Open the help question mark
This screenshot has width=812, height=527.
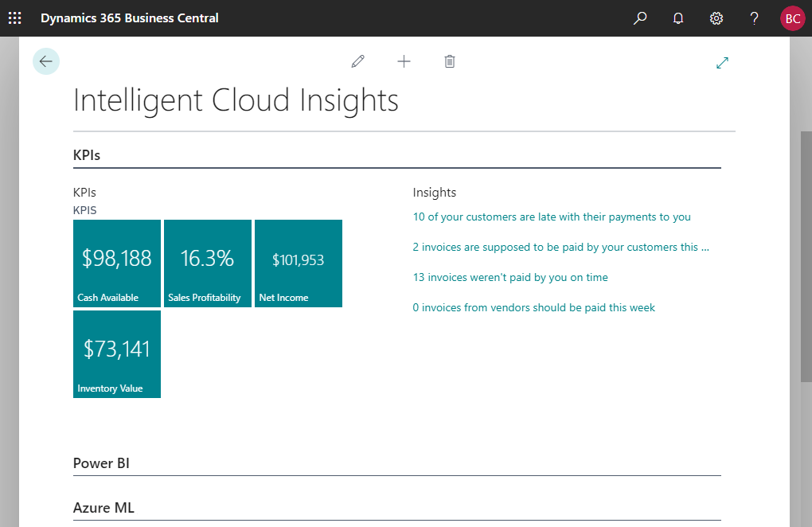[755, 18]
